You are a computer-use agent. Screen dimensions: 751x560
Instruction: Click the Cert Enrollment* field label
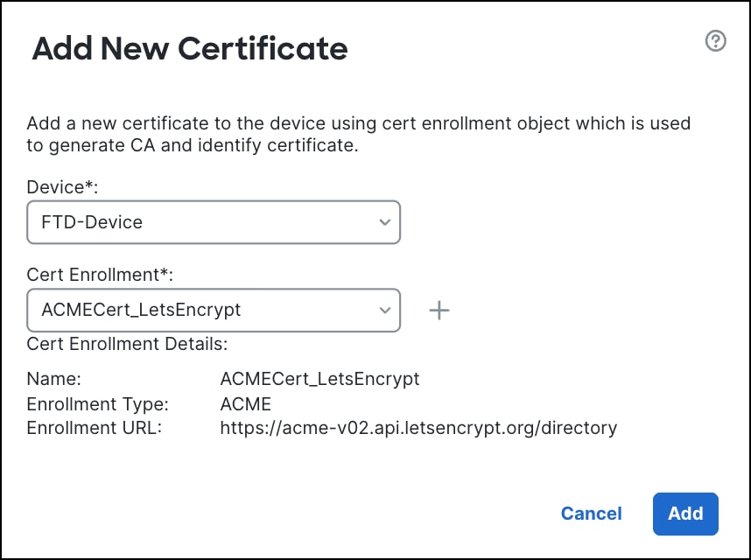101,275
